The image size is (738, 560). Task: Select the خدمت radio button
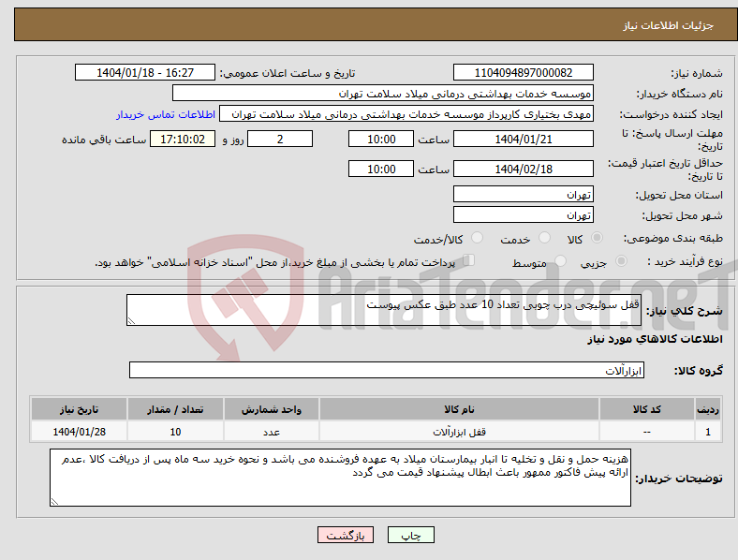(x=544, y=238)
